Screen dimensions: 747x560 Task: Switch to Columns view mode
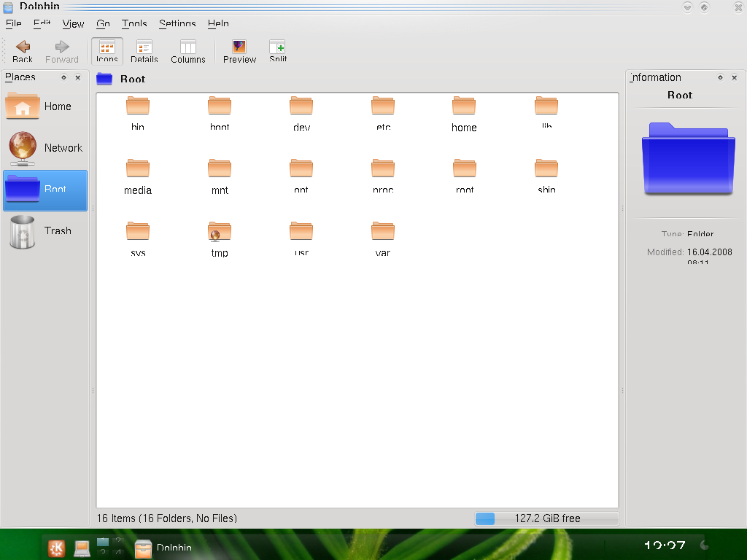(x=188, y=47)
